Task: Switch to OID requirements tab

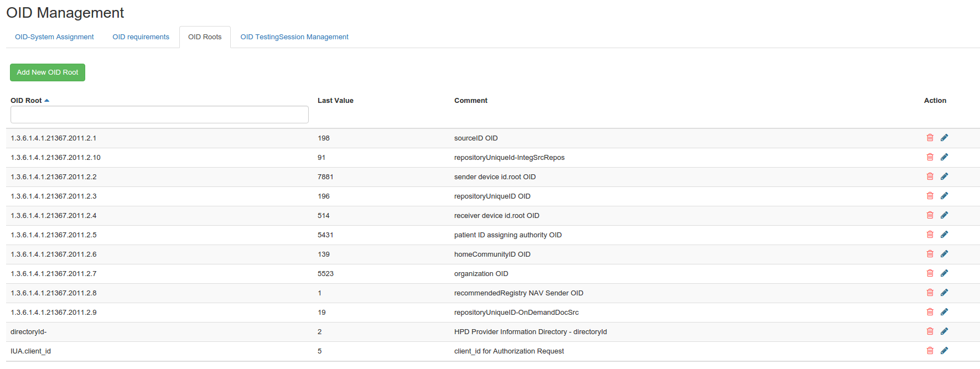Action: point(141,37)
